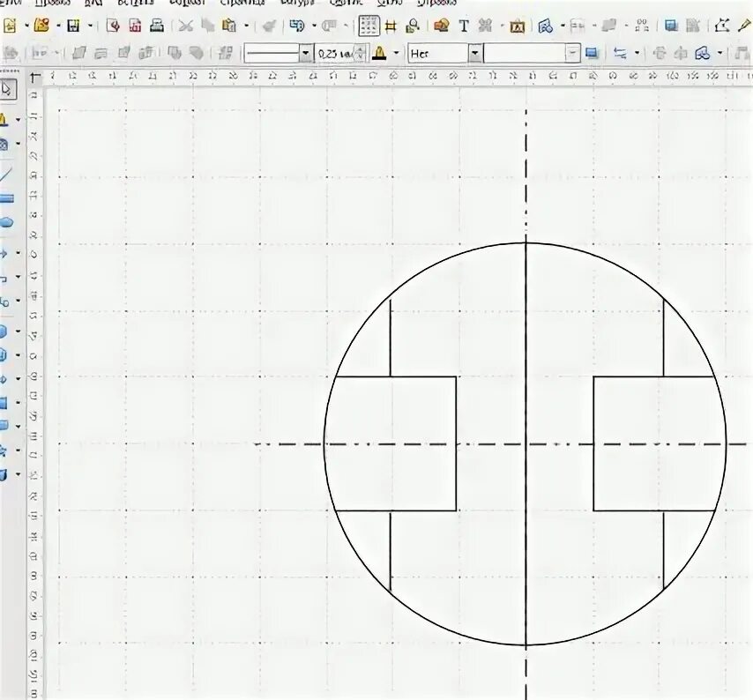This screenshot has width=753, height=700.
Task: Click the Bring to Front arrange icon
Action: point(78,53)
